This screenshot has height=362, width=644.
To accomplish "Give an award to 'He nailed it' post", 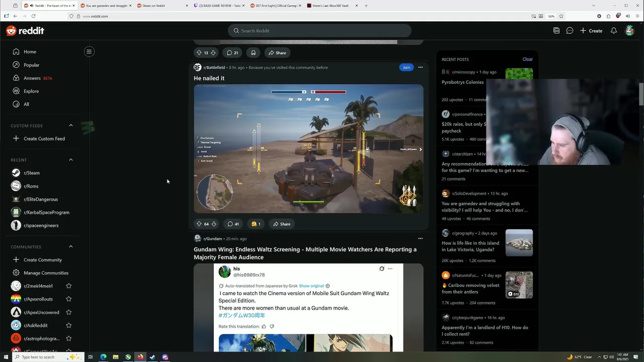I will (256, 224).
